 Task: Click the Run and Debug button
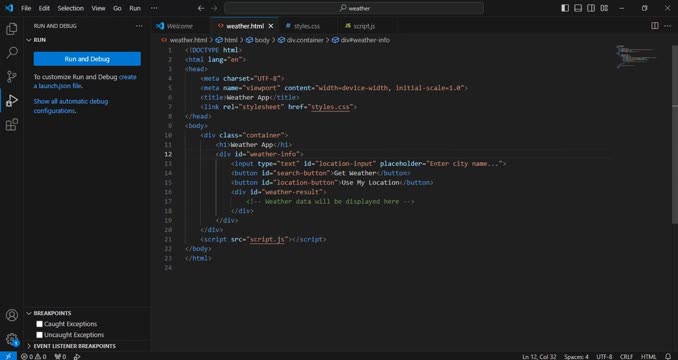[x=87, y=59]
